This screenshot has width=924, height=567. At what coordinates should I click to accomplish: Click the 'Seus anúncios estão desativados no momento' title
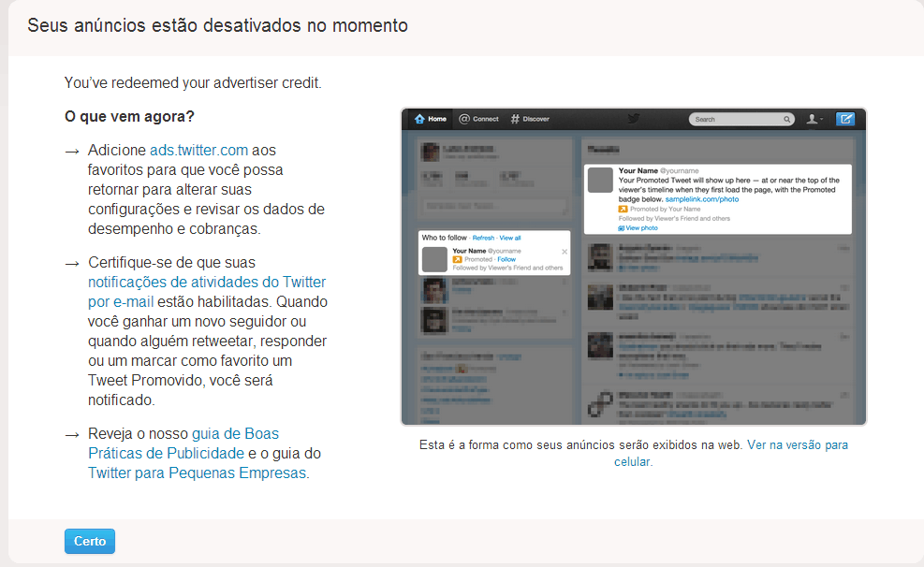[x=217, y=25]
